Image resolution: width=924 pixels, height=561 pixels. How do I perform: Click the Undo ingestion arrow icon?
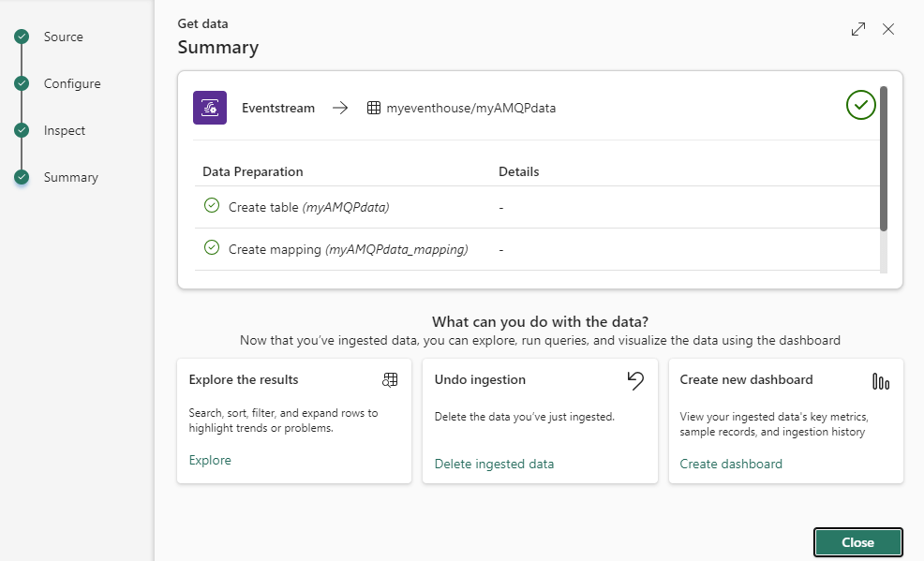[x=636, y=380]
